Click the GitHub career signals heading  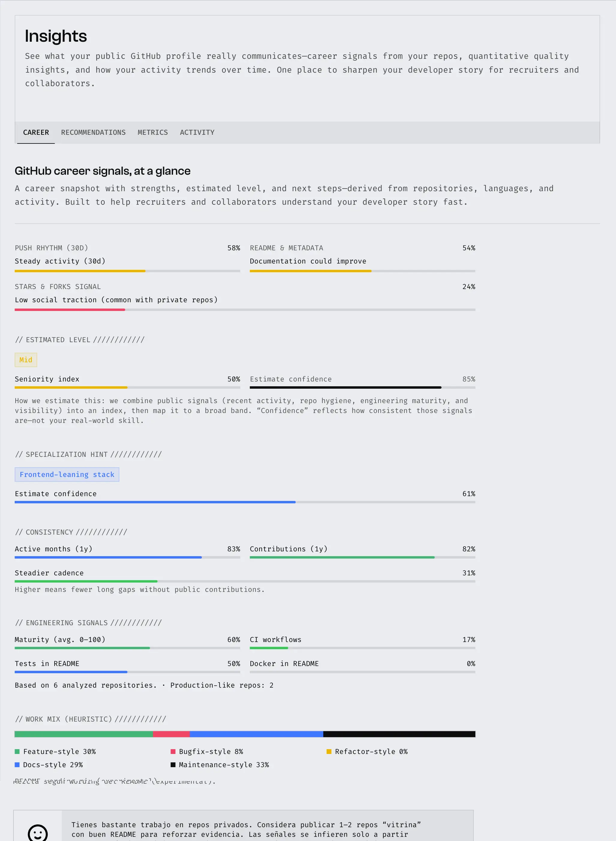pyautogui.click(x=102, y=170)
